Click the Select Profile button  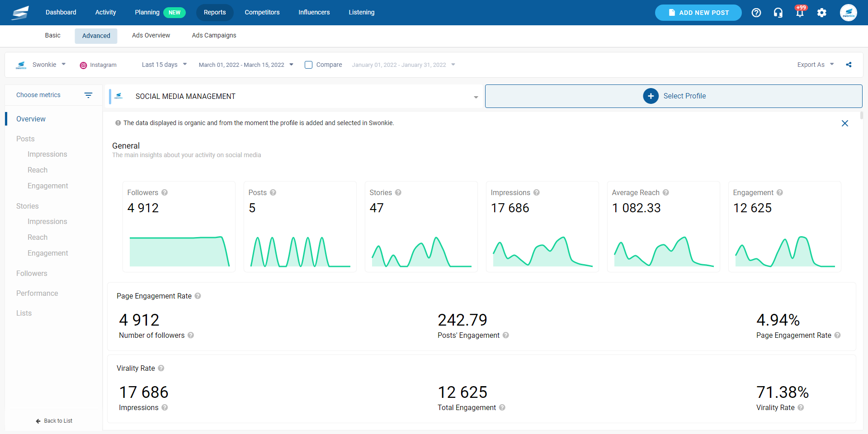(x=674, y=96)
